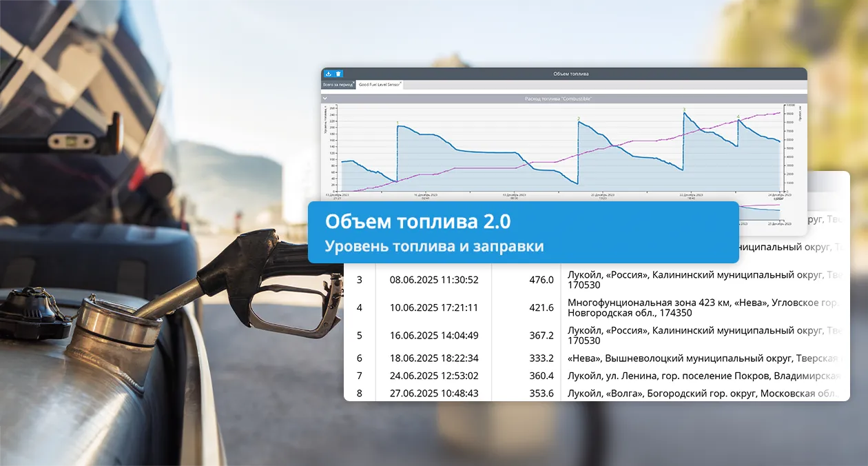Close the 'Good Fuel Level Sensor' tab
The image size is (868, 466).
400,82
